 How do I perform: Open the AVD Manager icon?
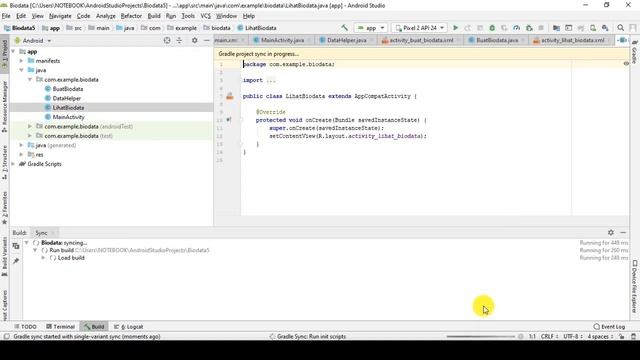point(593,28)
